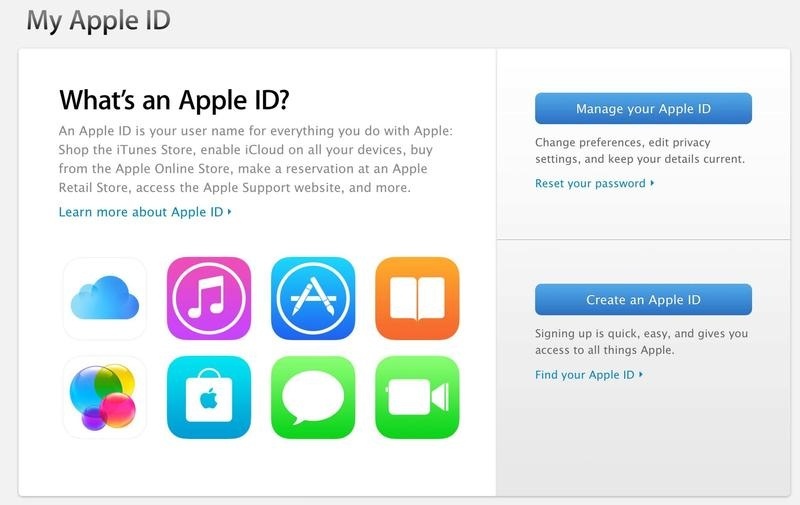Click the What's an Apple ID? heading

[174, 99]
